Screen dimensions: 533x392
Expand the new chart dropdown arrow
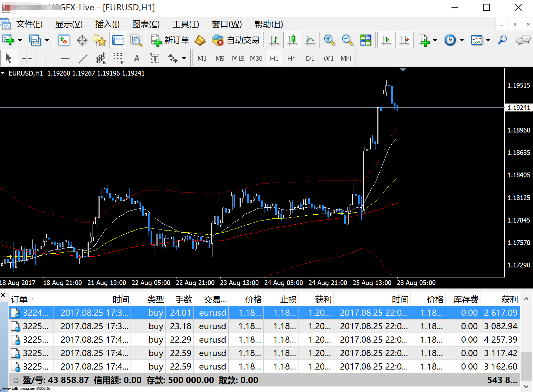[20, 40]
